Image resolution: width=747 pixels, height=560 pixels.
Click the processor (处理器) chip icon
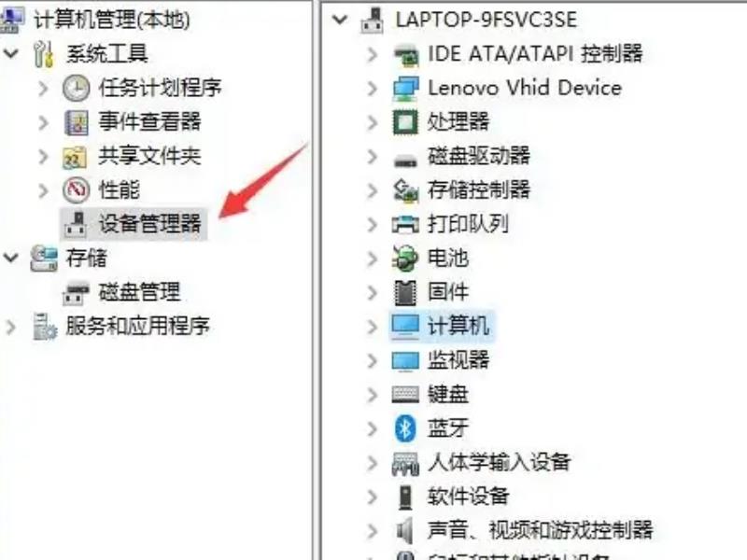405,122
